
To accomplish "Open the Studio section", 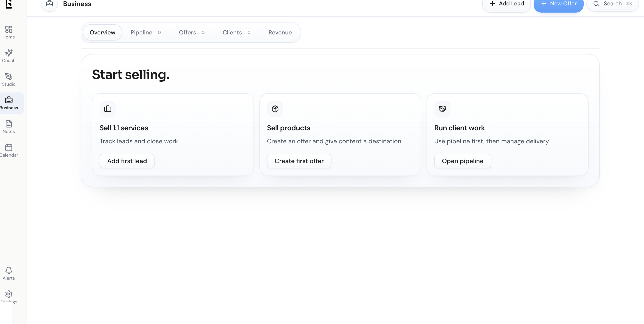I will [9, 79].
